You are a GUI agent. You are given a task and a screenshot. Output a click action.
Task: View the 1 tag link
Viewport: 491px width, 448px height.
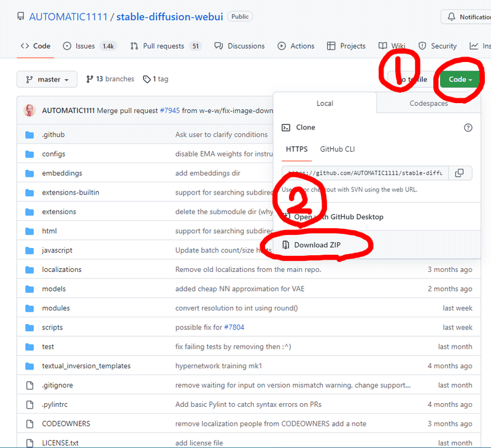(x=156, y=79)
